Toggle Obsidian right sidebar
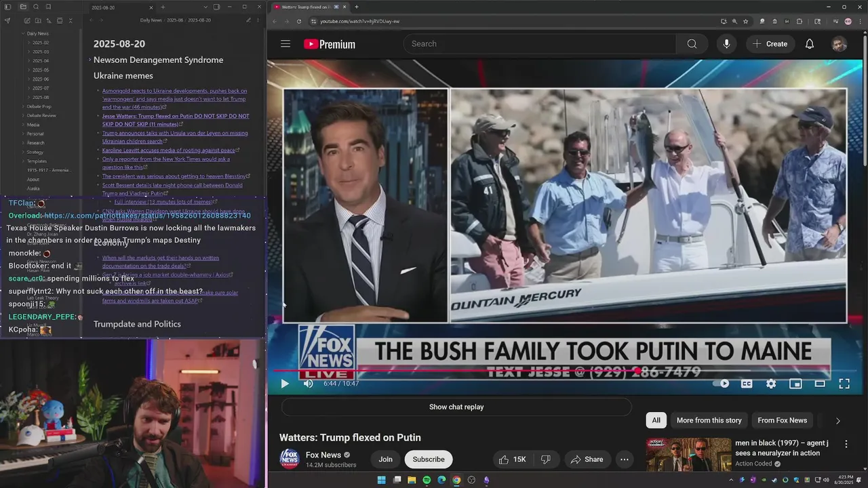This screenshot has height=488, width=868. coord(216,7)
